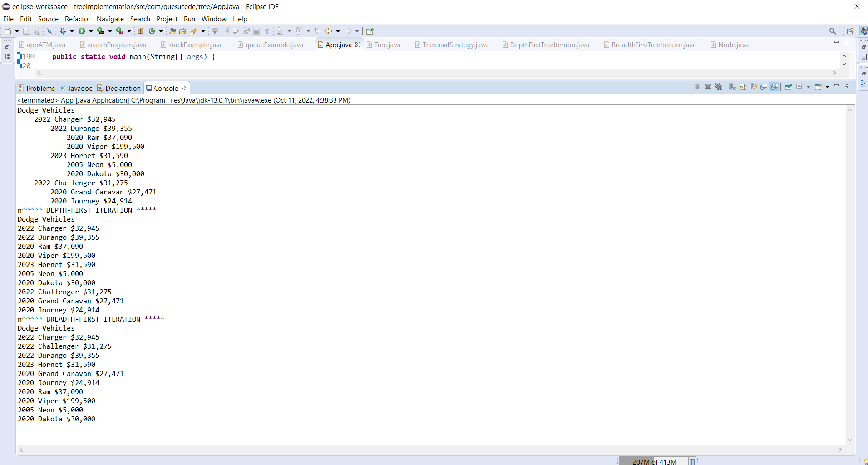
Task: Open the New Java Project icon
Action: (141, 31)
